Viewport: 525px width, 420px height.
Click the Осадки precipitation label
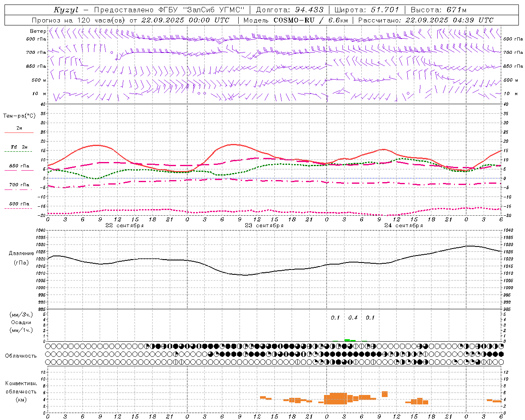tap(21, 322)
